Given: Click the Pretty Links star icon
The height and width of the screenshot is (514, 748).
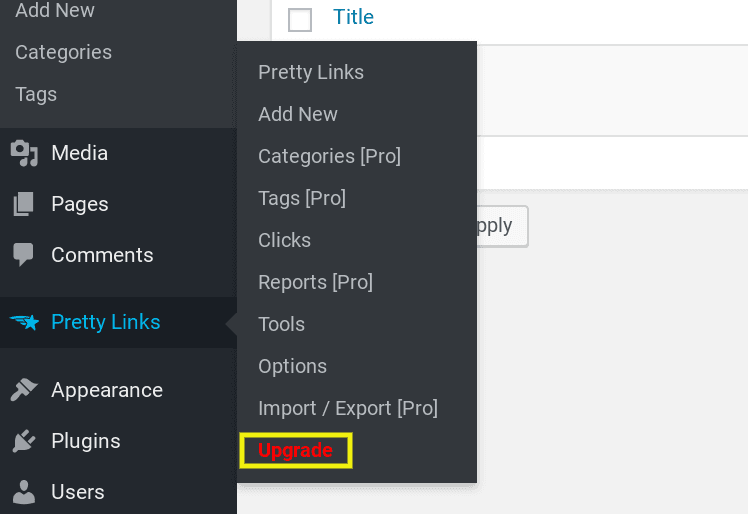Looking at the screenshot, I should (24, 323).
